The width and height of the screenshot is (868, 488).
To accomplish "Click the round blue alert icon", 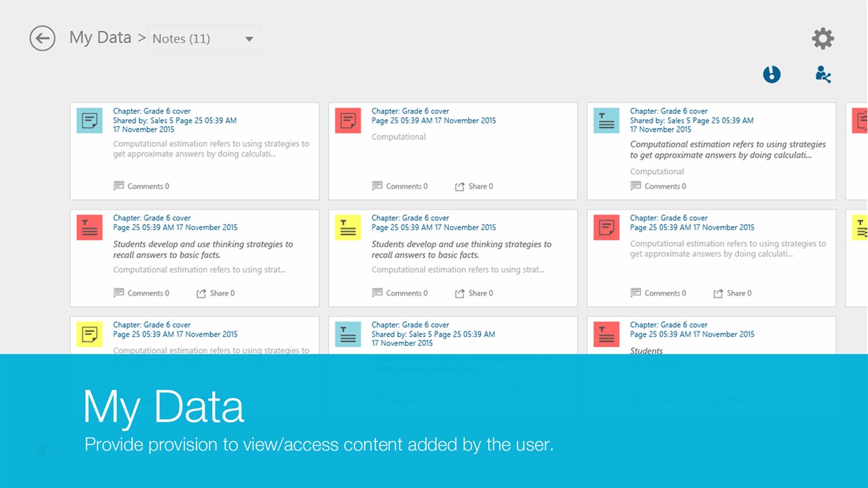I will coord(771,74).
